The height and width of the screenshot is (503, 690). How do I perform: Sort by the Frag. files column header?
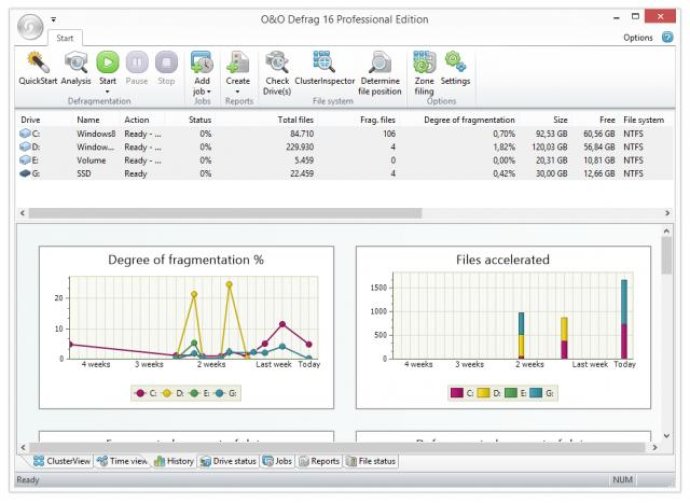(x=378, y=120)
